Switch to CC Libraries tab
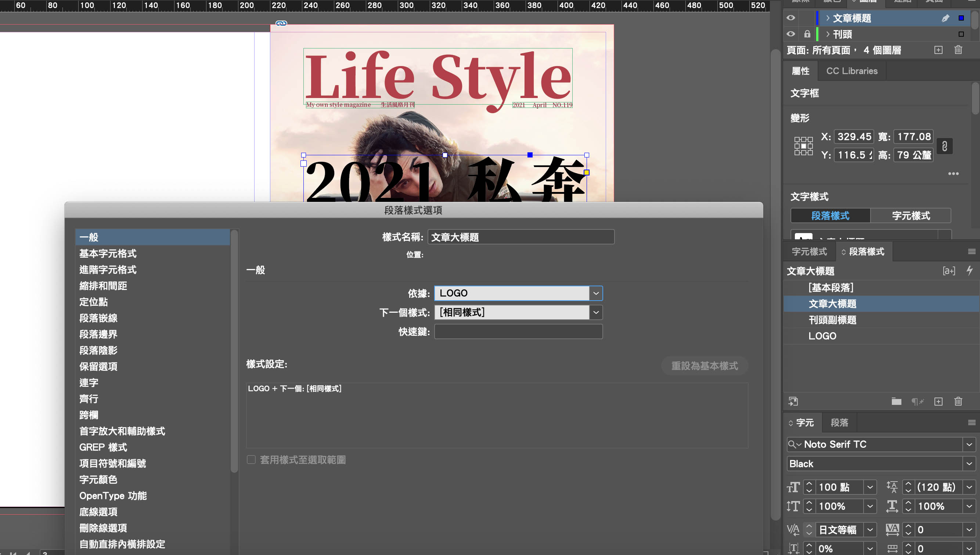The image size is (980, 555). pyautogui.click(x=851, y=71)
